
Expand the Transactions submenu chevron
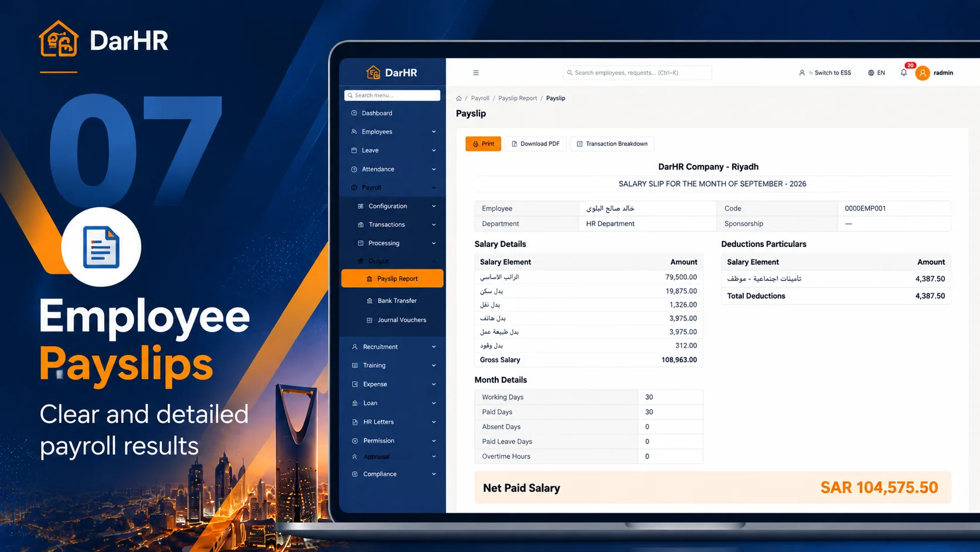434,225
